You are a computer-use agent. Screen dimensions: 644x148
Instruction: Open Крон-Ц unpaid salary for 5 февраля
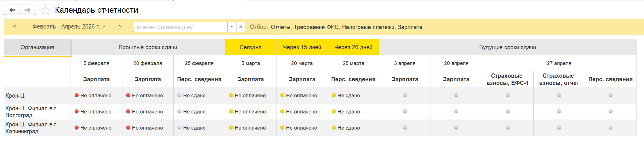coord(93,96)
